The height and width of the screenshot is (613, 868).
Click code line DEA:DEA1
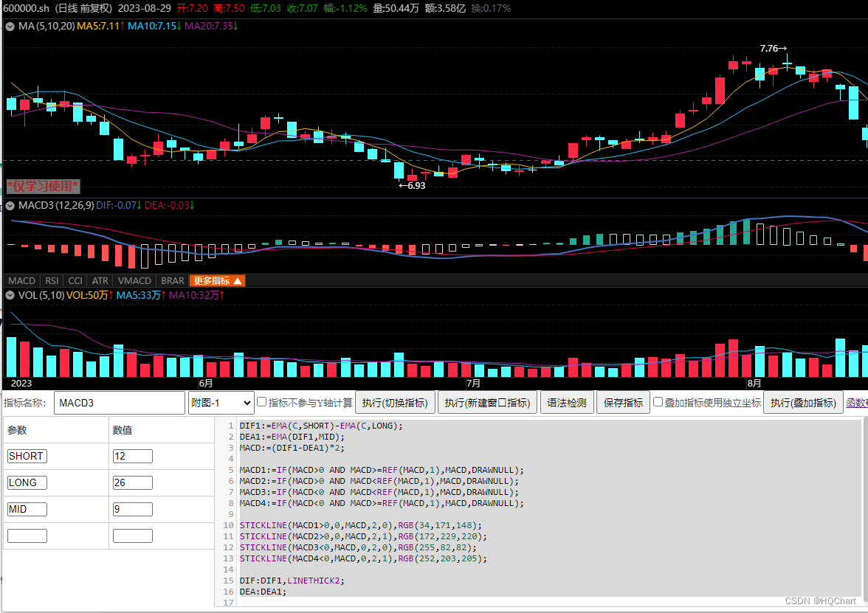click(x=263, y=592)
